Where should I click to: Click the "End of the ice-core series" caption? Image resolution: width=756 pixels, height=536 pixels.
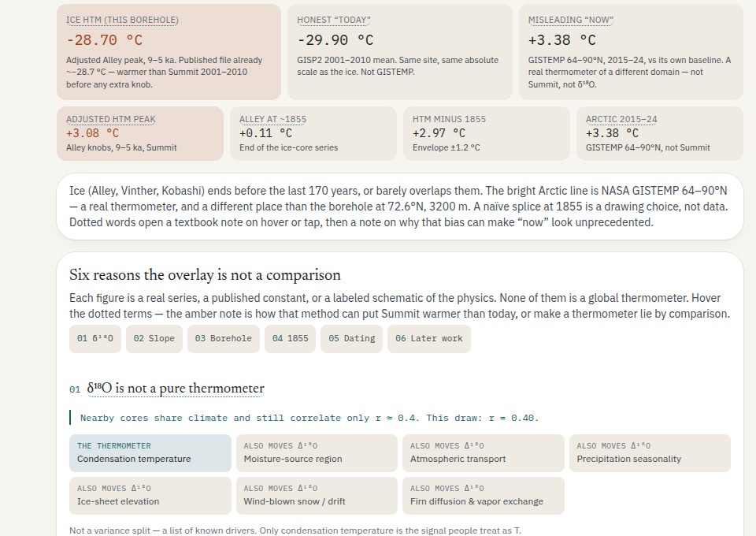pyautogui.click(x=289, y=147)
